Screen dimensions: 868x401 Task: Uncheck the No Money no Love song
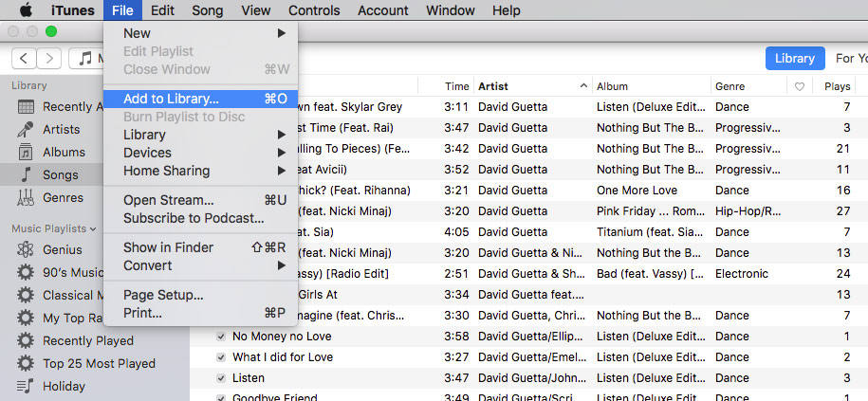221,337
